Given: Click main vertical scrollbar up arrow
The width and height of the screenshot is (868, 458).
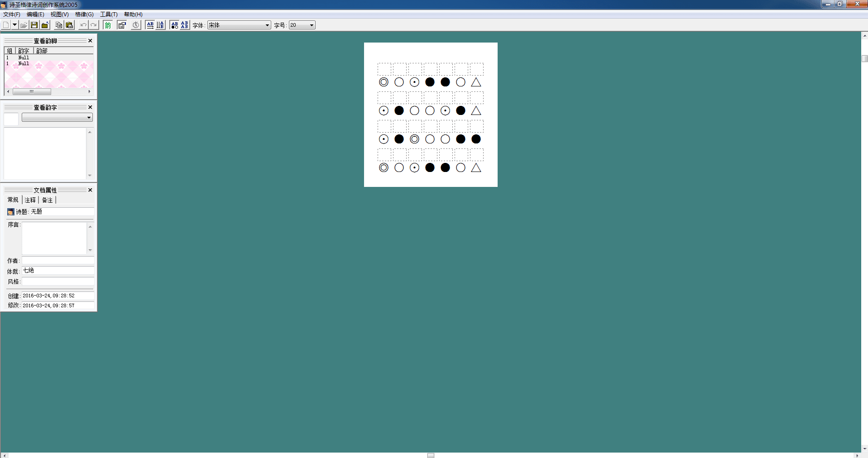Looking at the screenshot, I should click(864, 35).
